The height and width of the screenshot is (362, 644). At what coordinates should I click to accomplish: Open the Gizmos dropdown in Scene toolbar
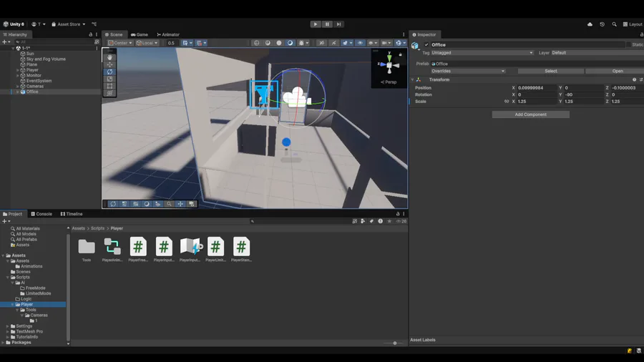tap(399, 43)
